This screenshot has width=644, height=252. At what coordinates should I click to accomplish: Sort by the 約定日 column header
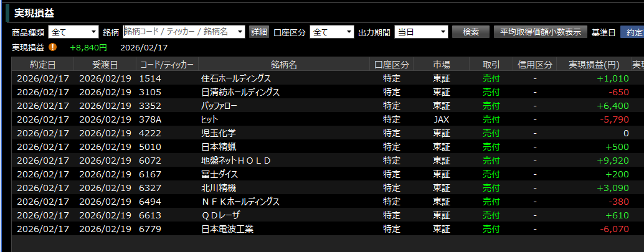[42, 65]
